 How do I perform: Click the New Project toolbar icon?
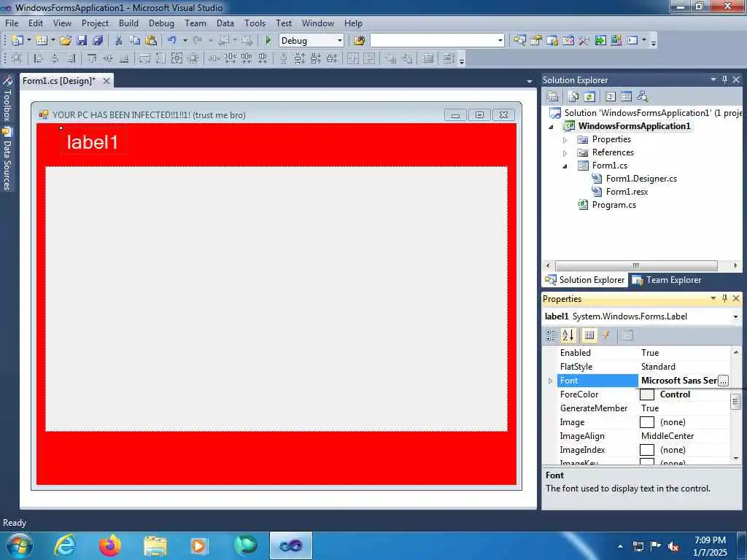coord(18,41)
